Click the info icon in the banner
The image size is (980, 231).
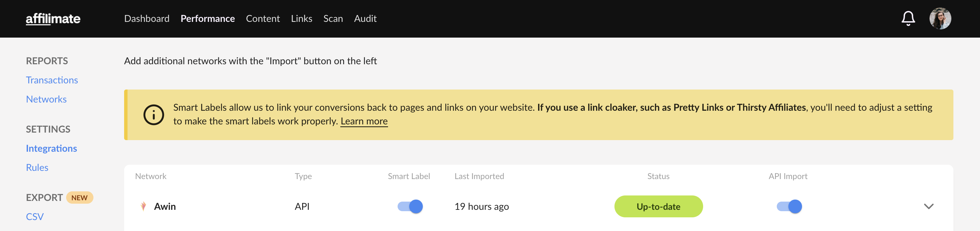tap(153, 115)
